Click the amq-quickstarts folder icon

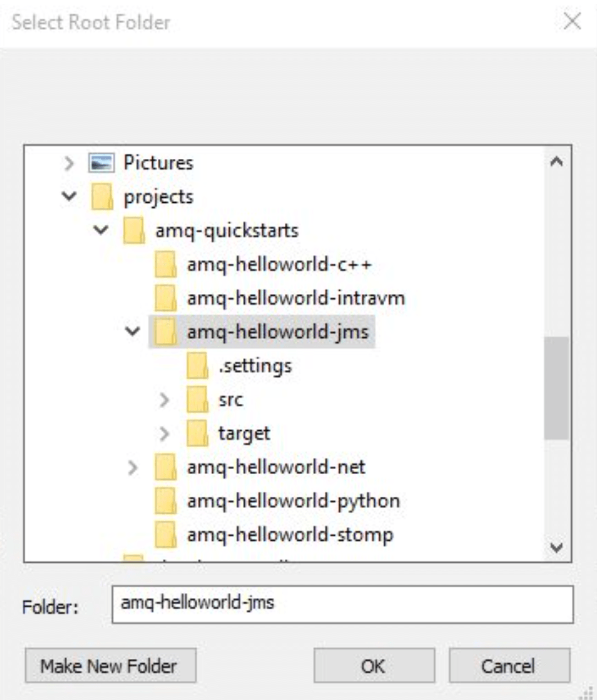[134, 230]
